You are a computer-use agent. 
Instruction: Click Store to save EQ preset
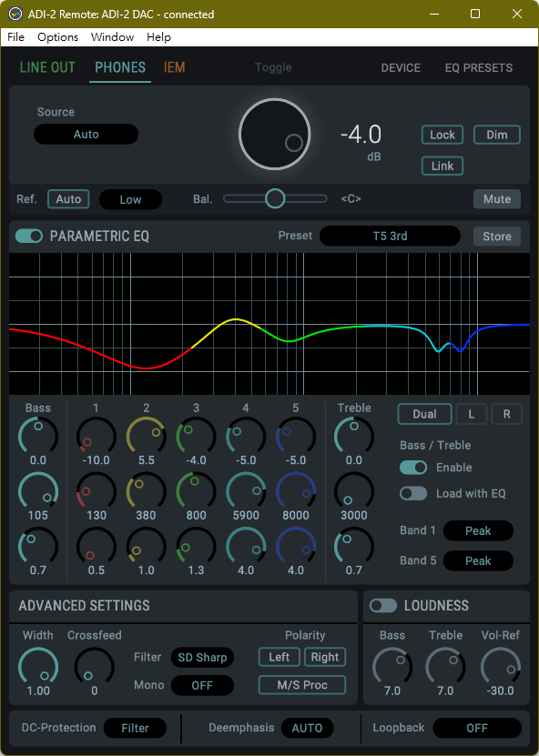[497, 237]
